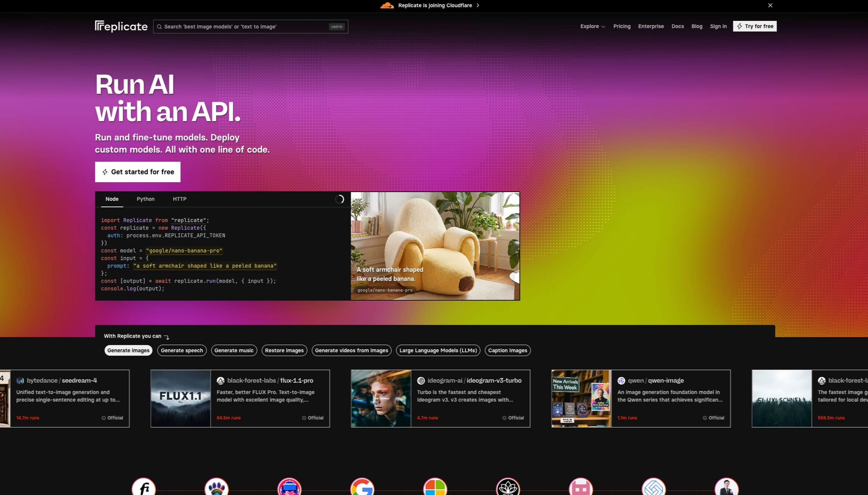Click the Replicate logo in the header
The image size is (868, 495).
pyautogui.click(x=121, y=26)
